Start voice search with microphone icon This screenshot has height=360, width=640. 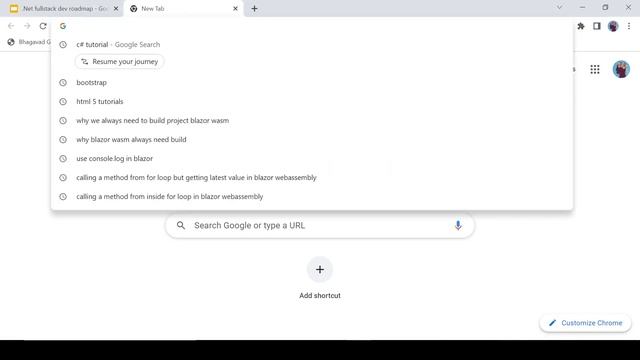pyautogui.click(x=458, y=225)
